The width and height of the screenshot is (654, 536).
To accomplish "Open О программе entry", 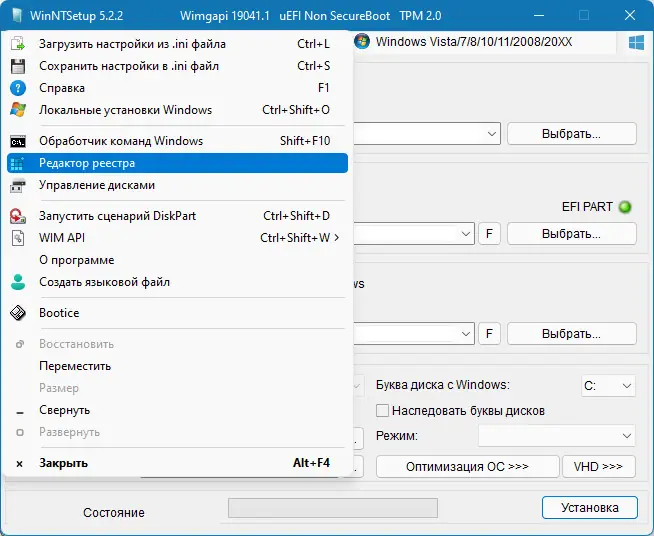I will (x=177, y=260).
